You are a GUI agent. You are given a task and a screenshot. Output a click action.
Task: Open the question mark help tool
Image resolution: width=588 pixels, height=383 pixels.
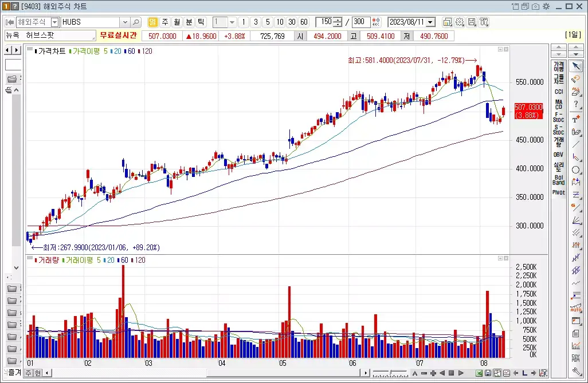click(576, 105)
